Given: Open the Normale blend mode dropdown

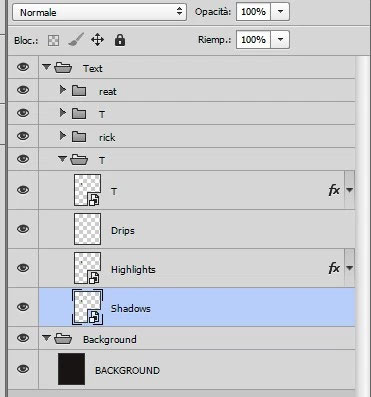Looking at the screenshot, I should pos(99,12).
